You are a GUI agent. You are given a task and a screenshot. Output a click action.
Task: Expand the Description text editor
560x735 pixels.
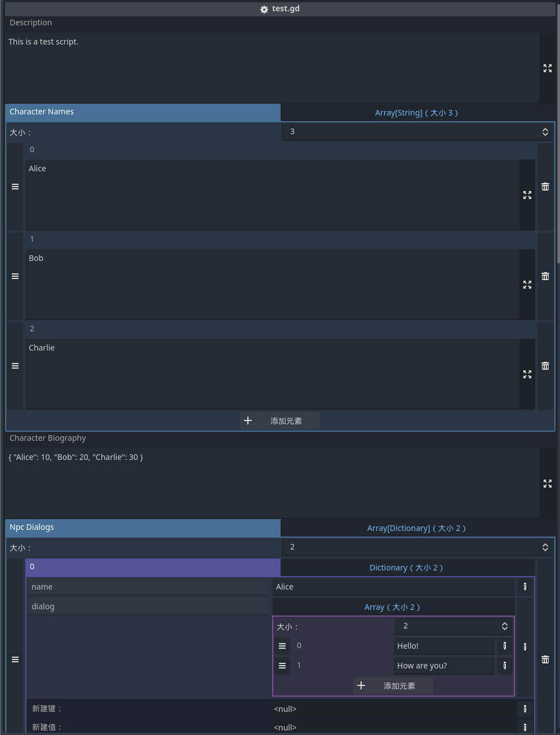pyautogui.click(x=547, y=68)
